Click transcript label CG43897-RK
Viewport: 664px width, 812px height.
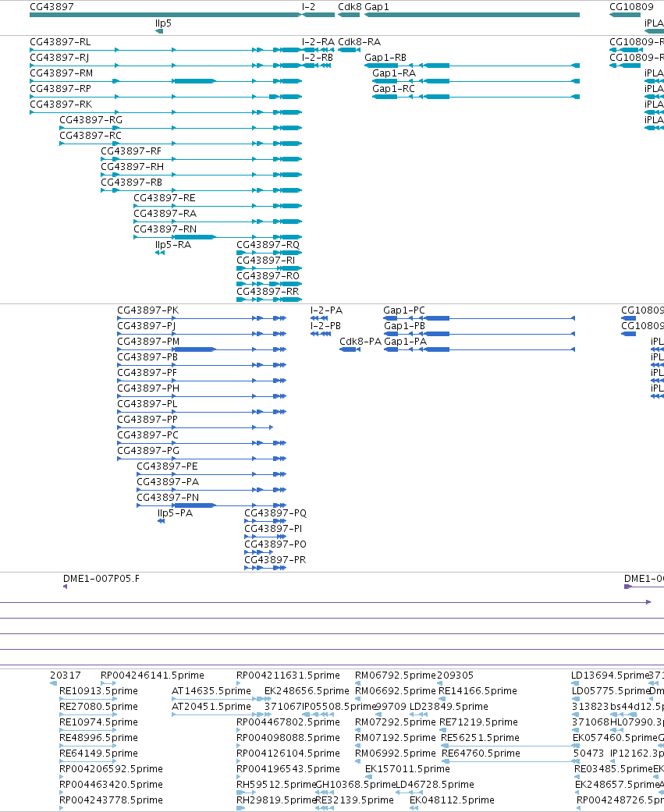coord(61,104)
